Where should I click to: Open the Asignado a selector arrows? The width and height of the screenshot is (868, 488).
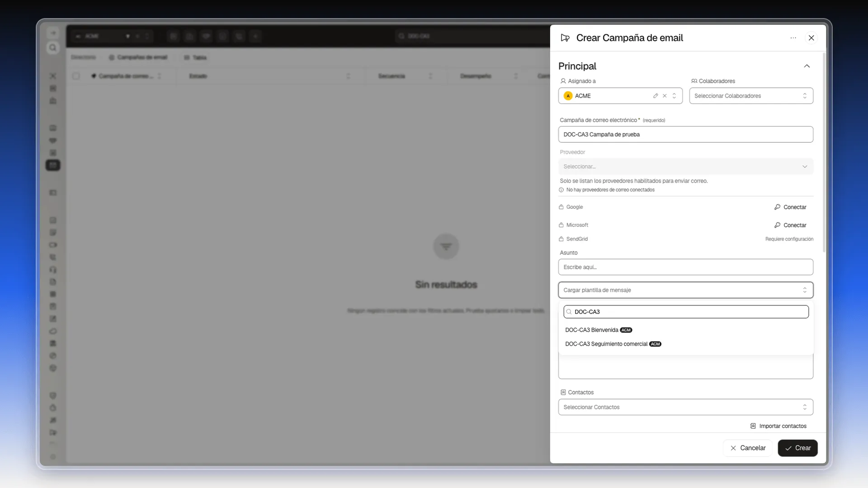[x=674, y=96]
